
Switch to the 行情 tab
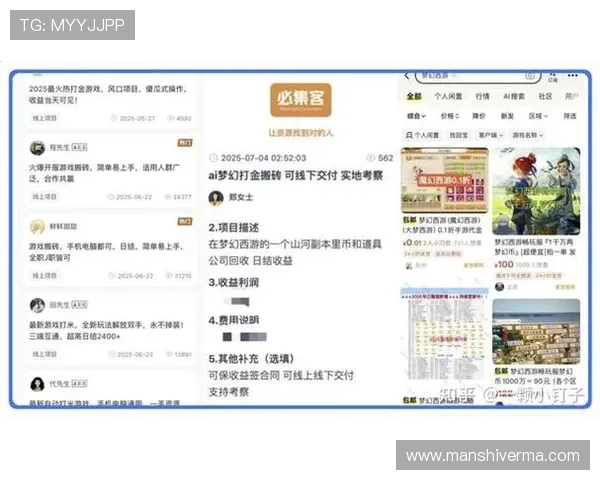483,96
